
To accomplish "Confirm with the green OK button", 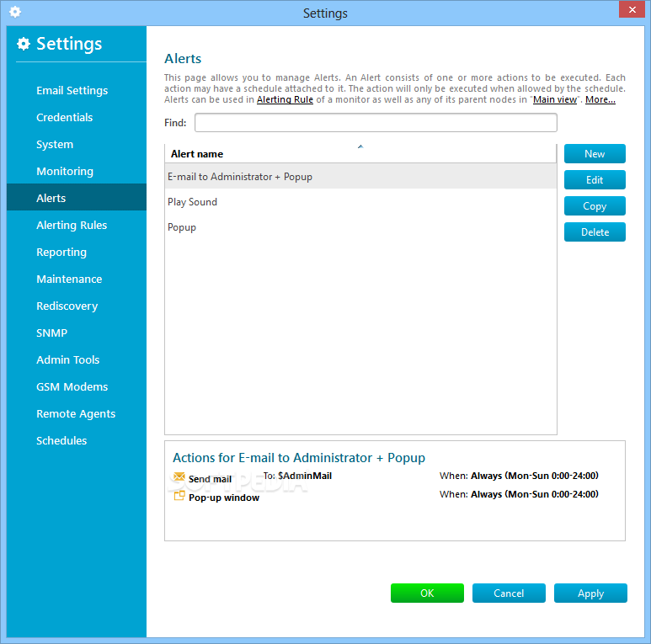I will tap(427, 593).
